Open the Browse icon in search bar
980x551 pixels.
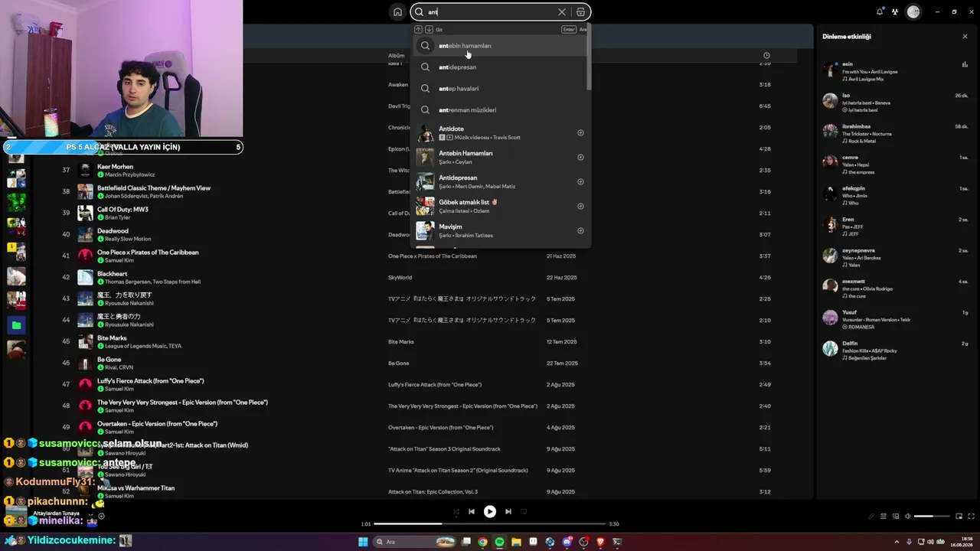581,12
